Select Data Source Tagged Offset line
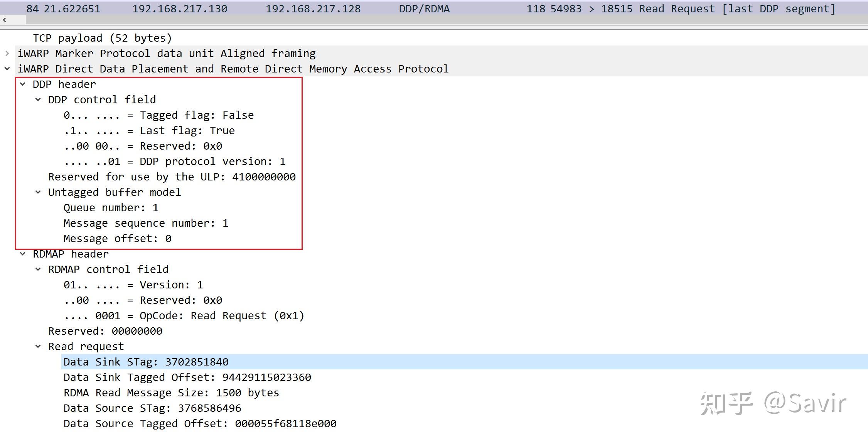Viewport: 868px width, 438px height. (x=200, y=424)
